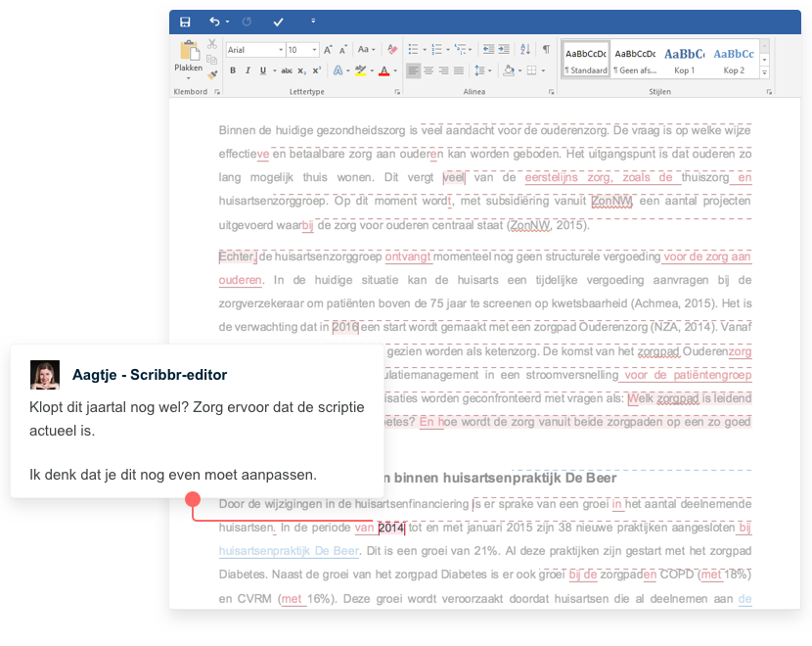Increase the paragraph indent
Viewport: 812px width, 646px height.
coord(504,50)
